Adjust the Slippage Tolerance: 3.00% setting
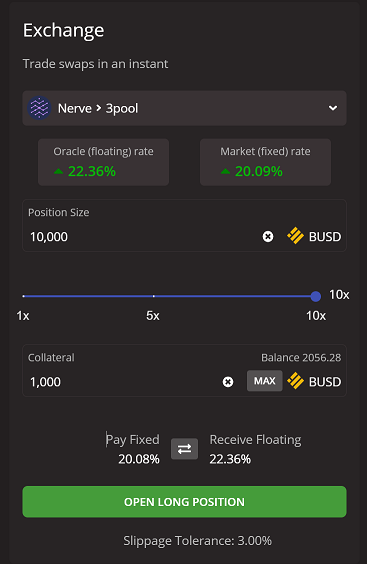Viewport: 367px width, 564px height. pyautogui.click(x=198, y=541)
